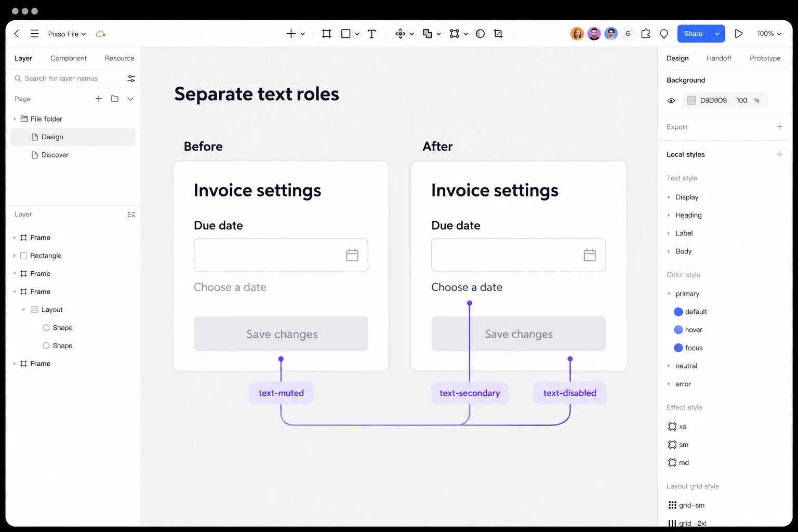
Task: Go back using the back arrow
Action: pyautogui.click(x=17, y=34)
